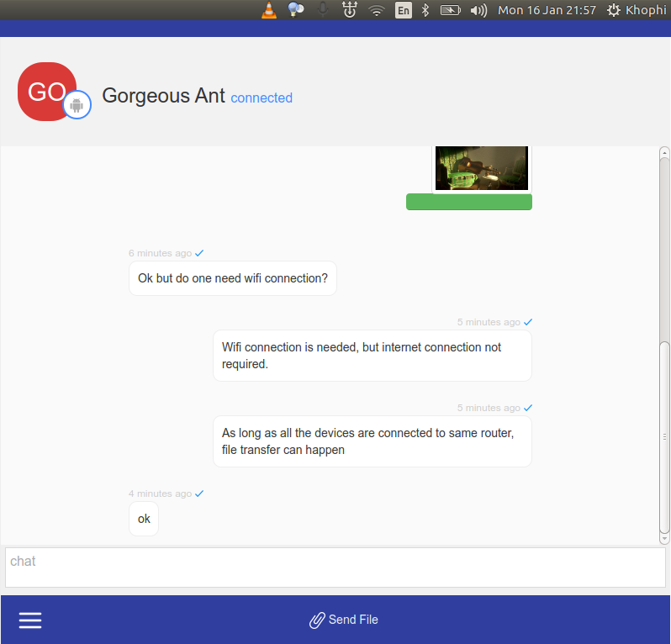Open the Wi-Fi network indicator
This screenshot has width=671, height=644.
[x=377, y=10]
